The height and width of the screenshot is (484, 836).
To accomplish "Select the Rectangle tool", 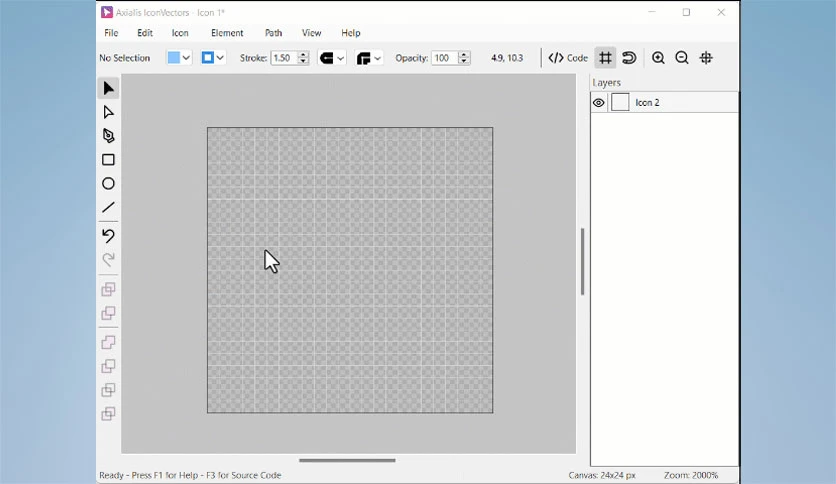I will (108, 160).
